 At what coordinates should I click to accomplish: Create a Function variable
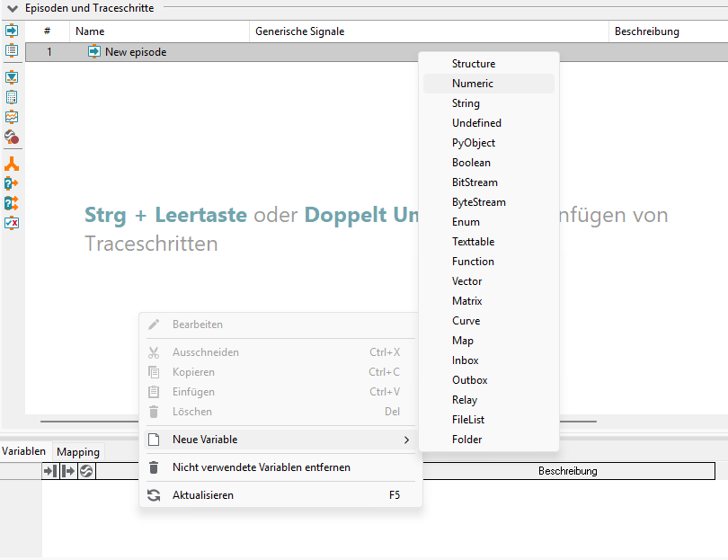pyautogui.click(x=489, y=262)
